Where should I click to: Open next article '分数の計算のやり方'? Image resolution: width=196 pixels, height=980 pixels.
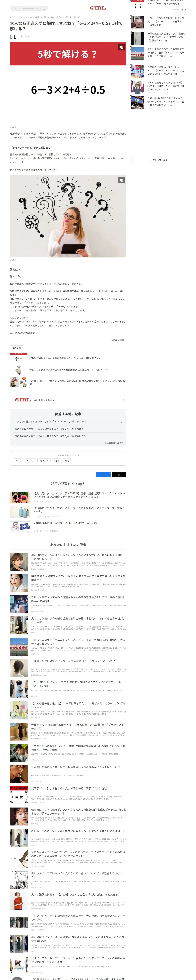pos(65,358)
